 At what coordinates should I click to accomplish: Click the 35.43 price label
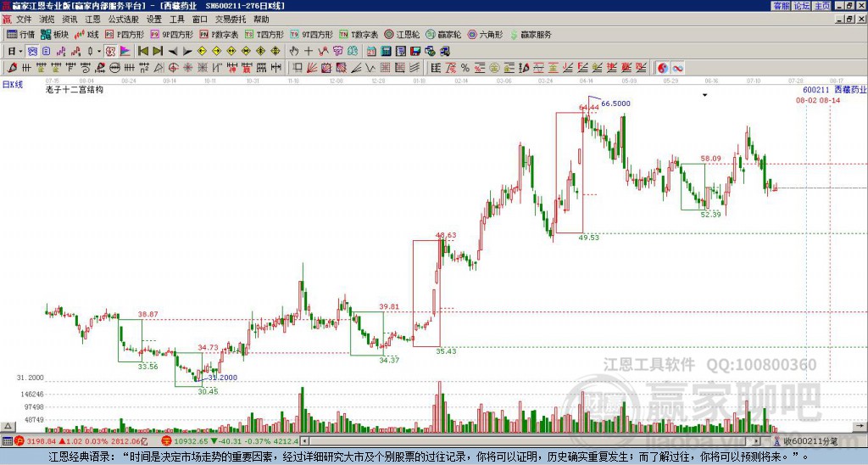(x=446, y=351)
